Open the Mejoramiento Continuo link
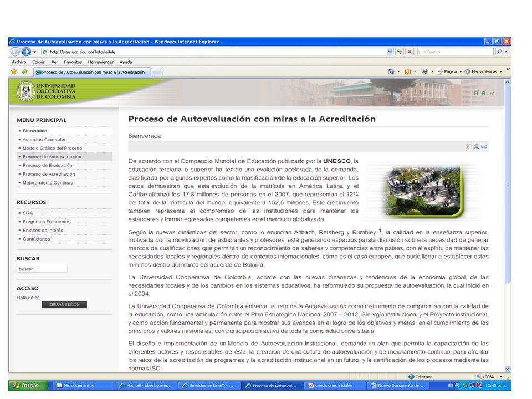The height and width of the screenshot is (399, 532). coord(48,183)
